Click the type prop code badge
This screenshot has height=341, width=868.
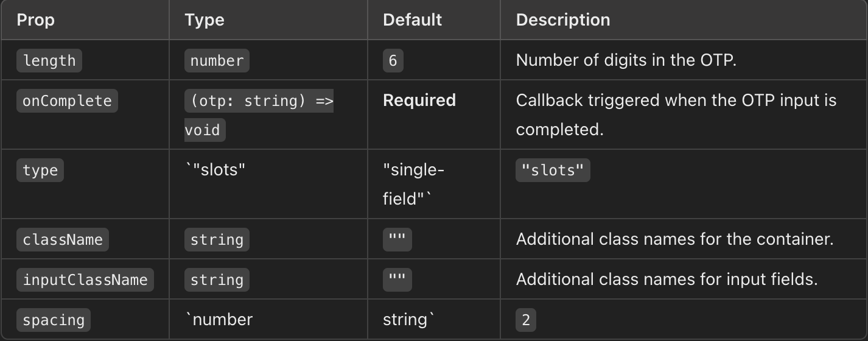(40, 170)
